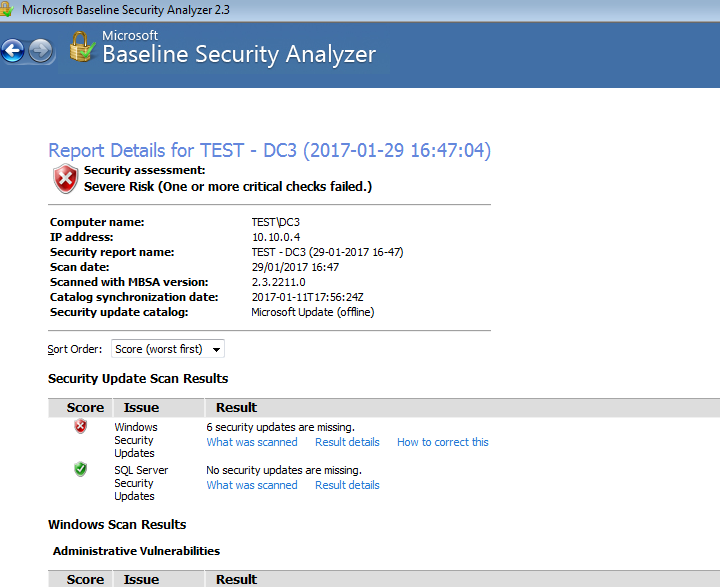This screenshot has width=720, height=587.
Task: Open the Sort Order dropdown
Action: pyautogui.click(x=168, y=349)
